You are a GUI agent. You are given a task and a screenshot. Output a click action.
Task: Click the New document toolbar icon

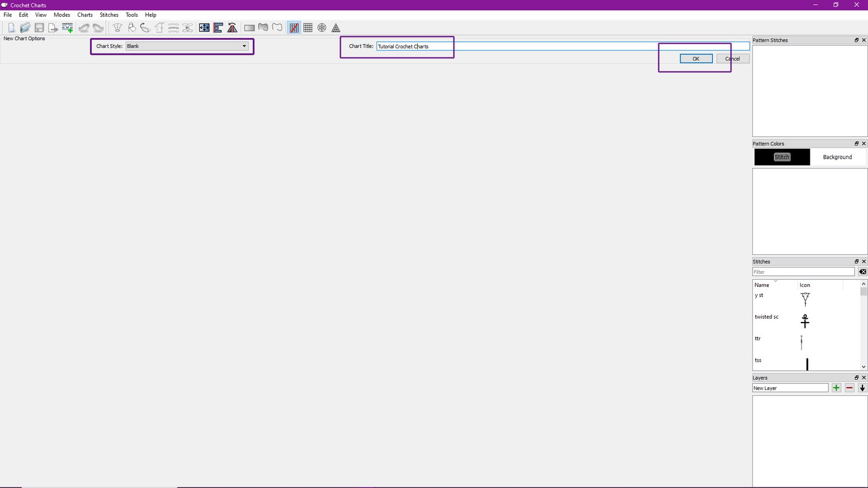(11, 28)
